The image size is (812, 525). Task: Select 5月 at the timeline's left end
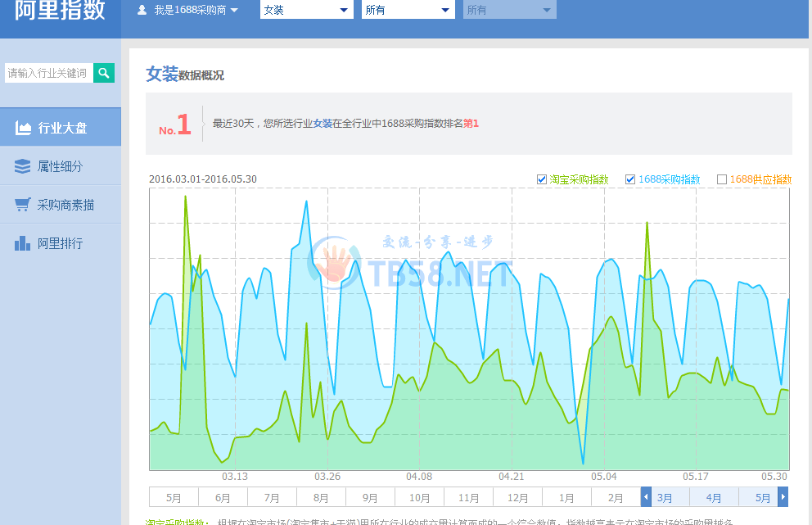174,497
